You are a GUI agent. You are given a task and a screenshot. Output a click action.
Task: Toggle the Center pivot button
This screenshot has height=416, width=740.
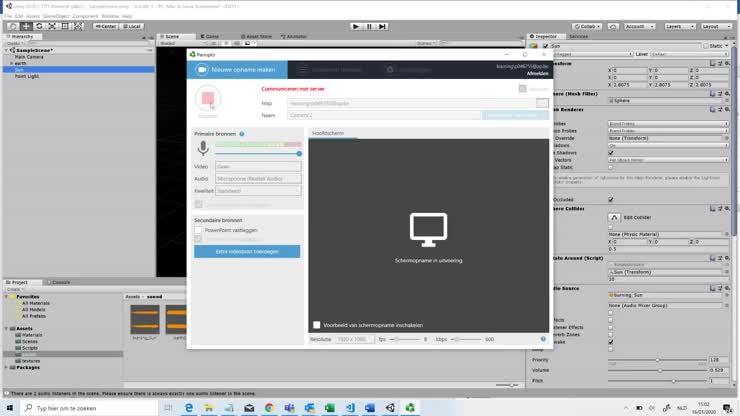point(105,26)
